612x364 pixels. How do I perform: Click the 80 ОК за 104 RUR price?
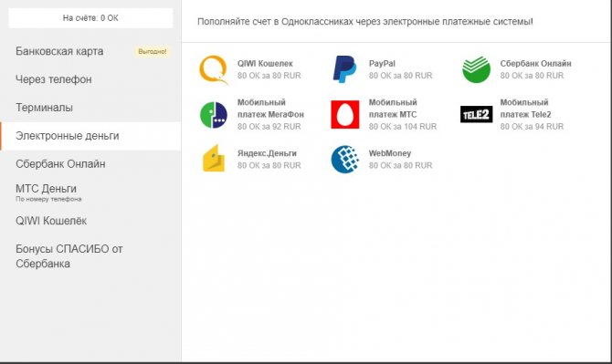click(403, 126)
